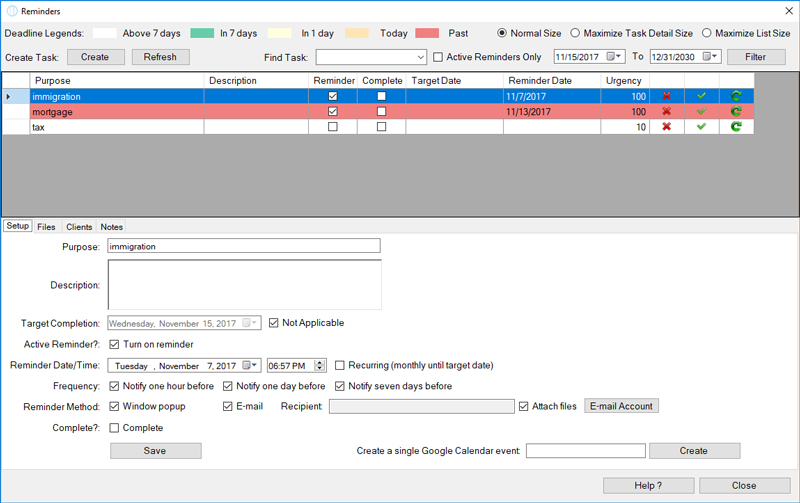This screenshot has width=800, height=503.
Task: Open filter start date 11/15/2017 calendar
Action: [x=613, y=57]
